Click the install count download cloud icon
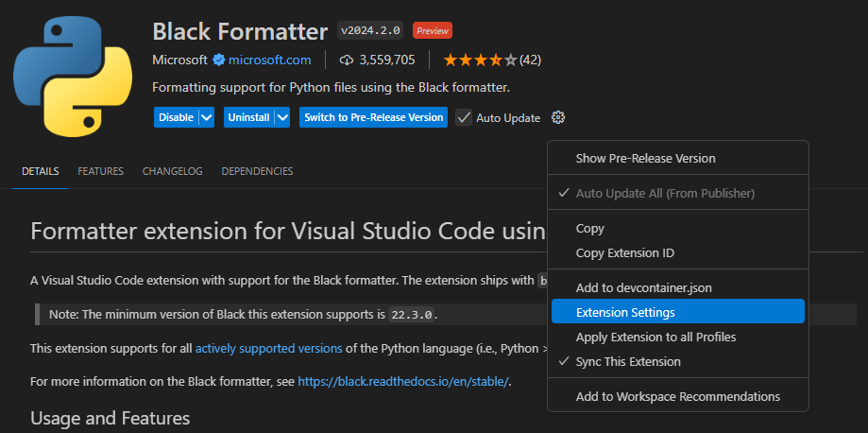Screen dimensions: 868x433 coord(347,60)
